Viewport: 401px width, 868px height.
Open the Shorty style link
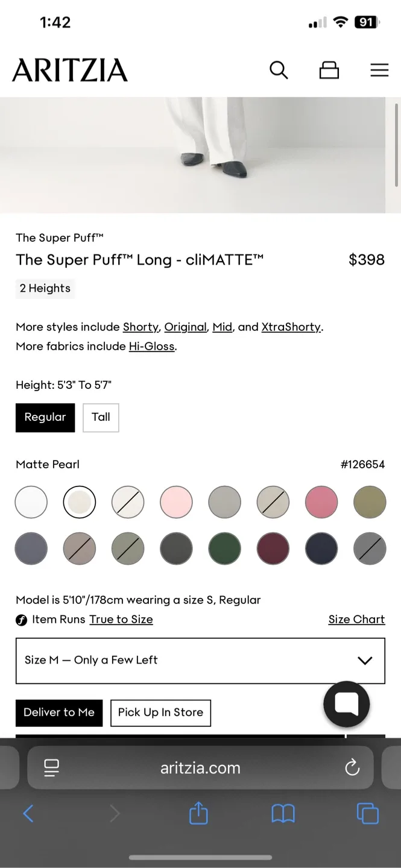(140, 327)
